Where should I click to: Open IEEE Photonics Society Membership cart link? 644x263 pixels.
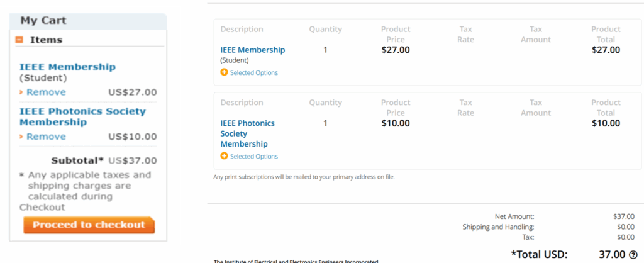(82, 116)
